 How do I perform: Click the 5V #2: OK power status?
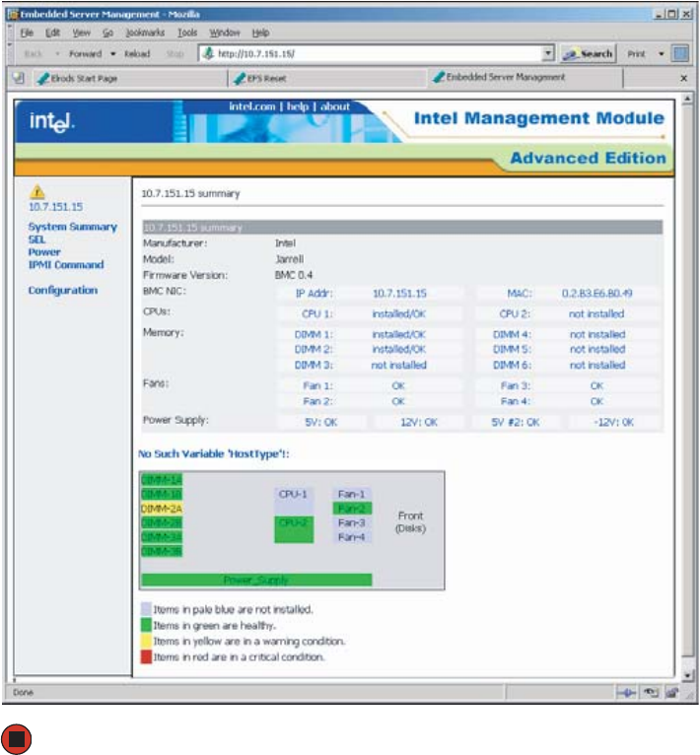click(x=515, y=422)
